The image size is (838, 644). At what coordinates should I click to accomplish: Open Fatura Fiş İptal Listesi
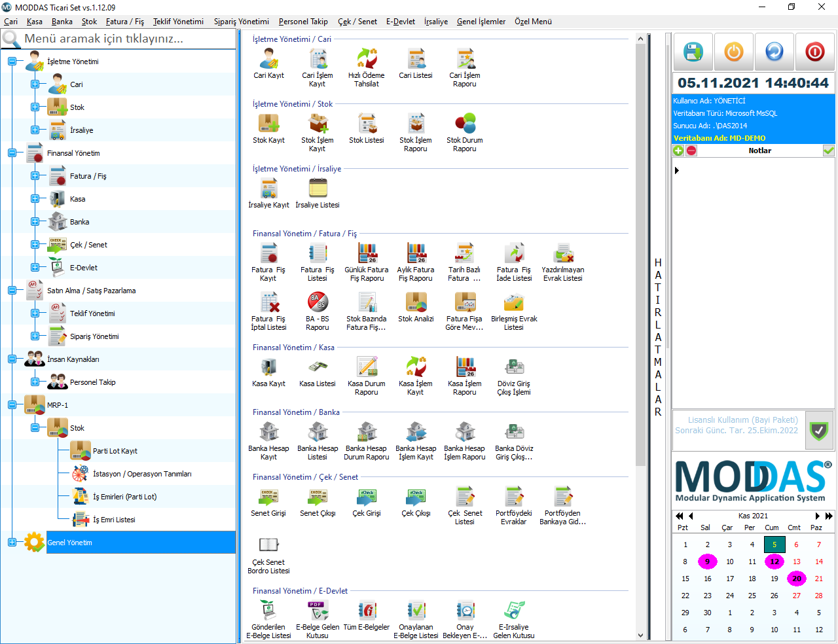click(x=268, y=311)
